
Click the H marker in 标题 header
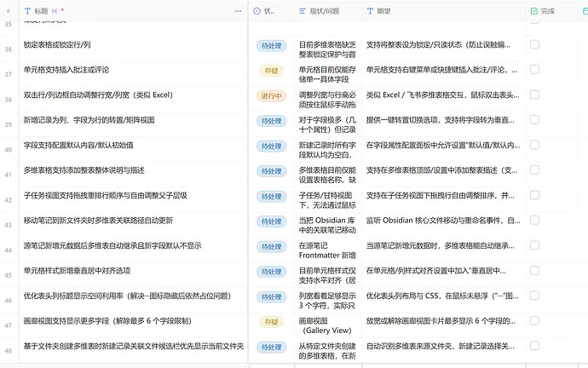click(x=55, y=11)
